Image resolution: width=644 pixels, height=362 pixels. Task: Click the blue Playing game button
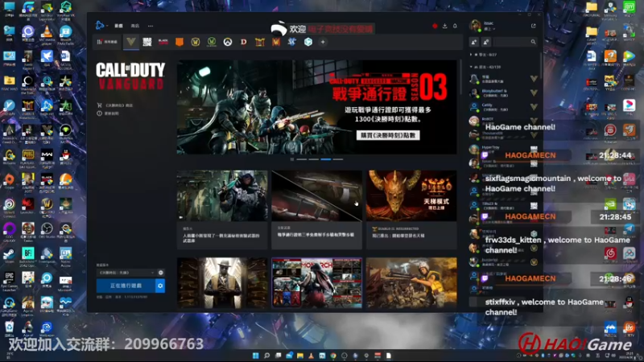(126, 286)
